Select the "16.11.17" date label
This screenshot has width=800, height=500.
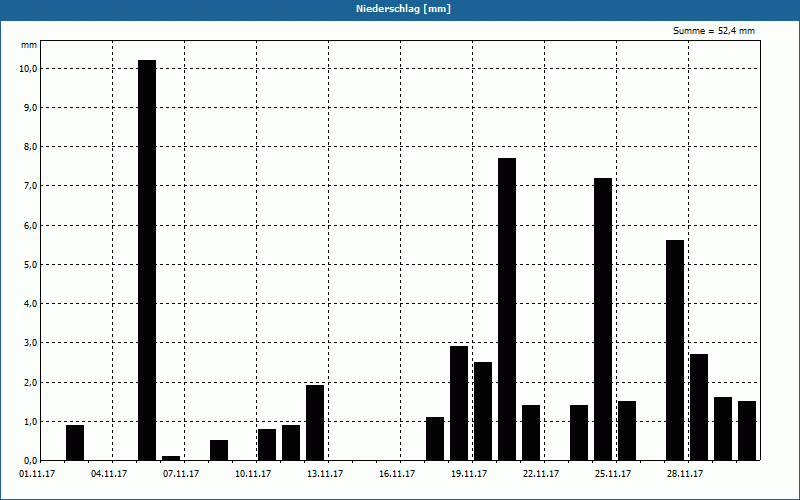(397, 474)
